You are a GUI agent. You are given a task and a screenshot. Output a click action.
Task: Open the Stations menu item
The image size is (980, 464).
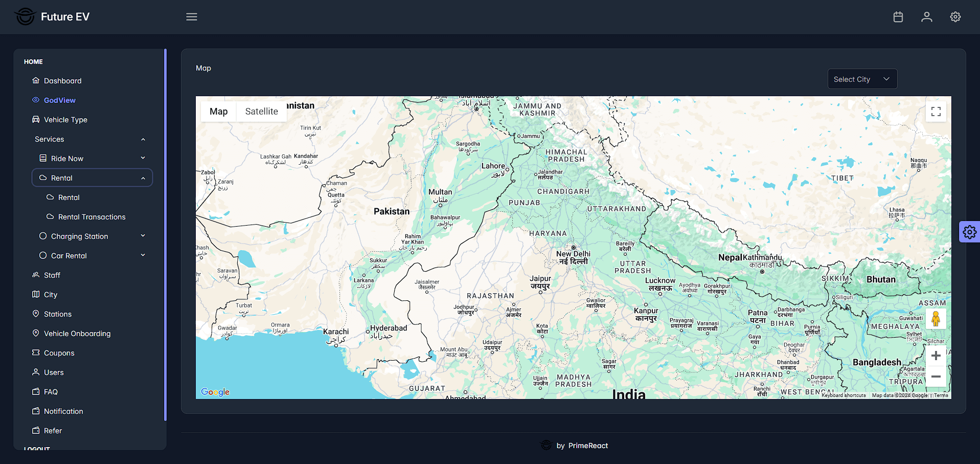pos(92,314)
